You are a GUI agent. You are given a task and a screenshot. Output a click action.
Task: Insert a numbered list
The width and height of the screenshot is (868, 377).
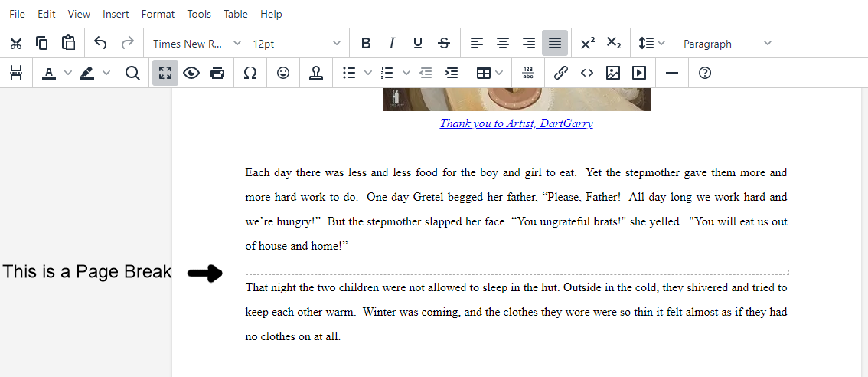pyautogui.click(x=387, y=73)
